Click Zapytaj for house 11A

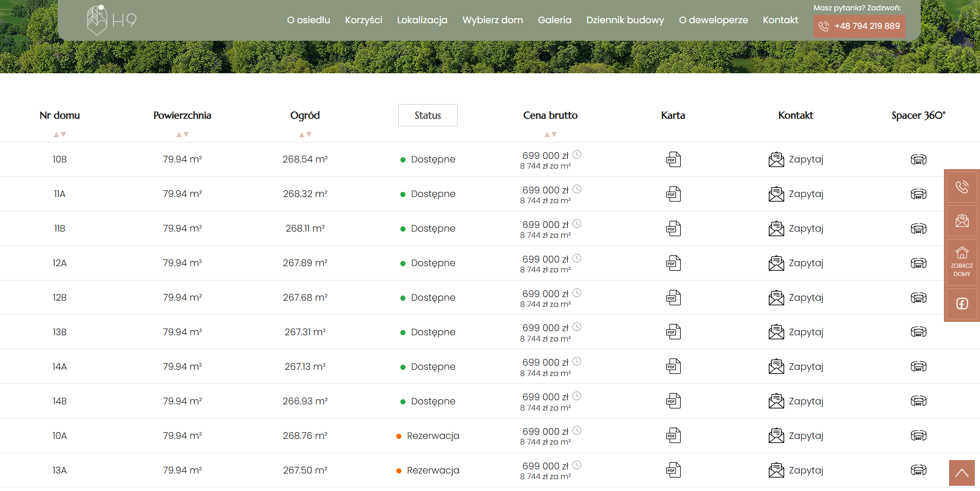pyautogui.click(x=796, y=194)
